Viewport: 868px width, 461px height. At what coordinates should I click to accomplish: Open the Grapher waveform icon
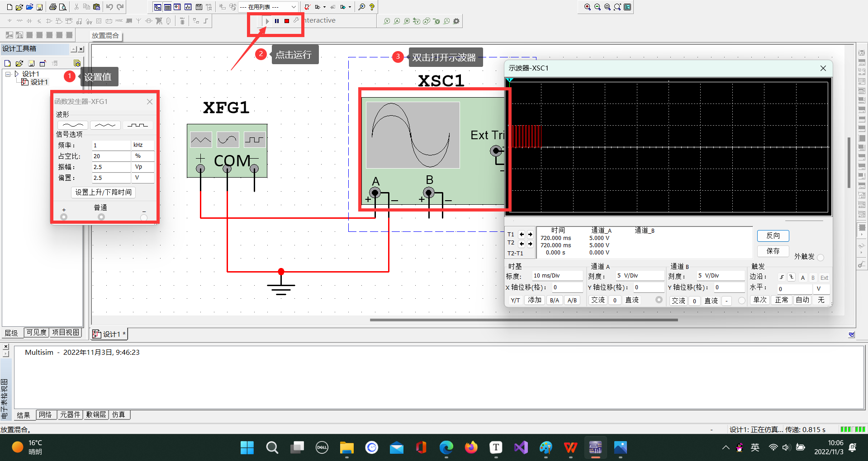click(x=188, y=7)
